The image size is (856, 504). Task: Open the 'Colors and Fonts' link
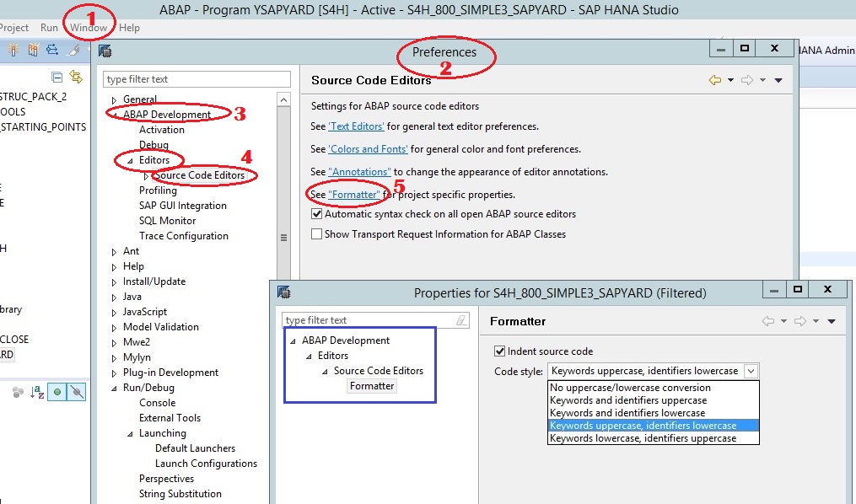(368, 149)
